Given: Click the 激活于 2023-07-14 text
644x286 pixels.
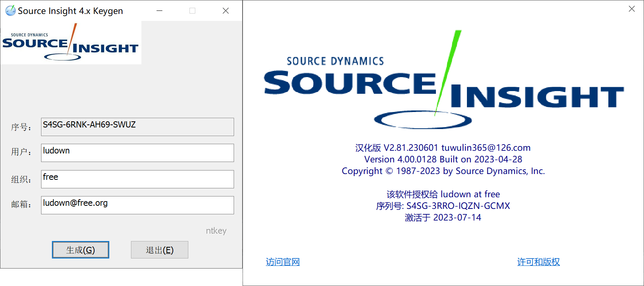Looking at the screenshot, I should [443, 217].
